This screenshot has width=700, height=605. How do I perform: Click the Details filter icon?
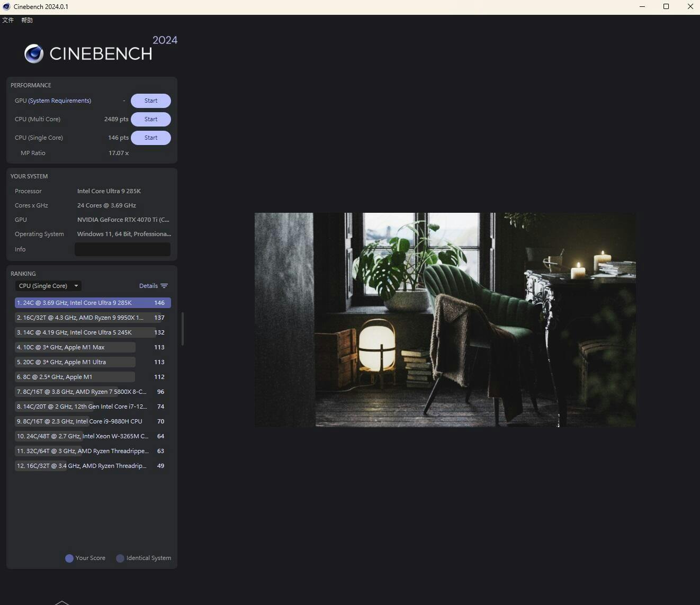click(x=164, y=286)
